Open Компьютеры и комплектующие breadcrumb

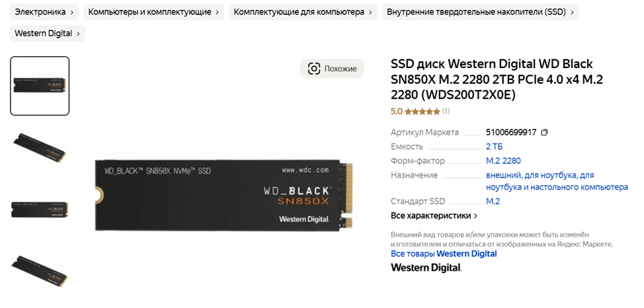154,12
